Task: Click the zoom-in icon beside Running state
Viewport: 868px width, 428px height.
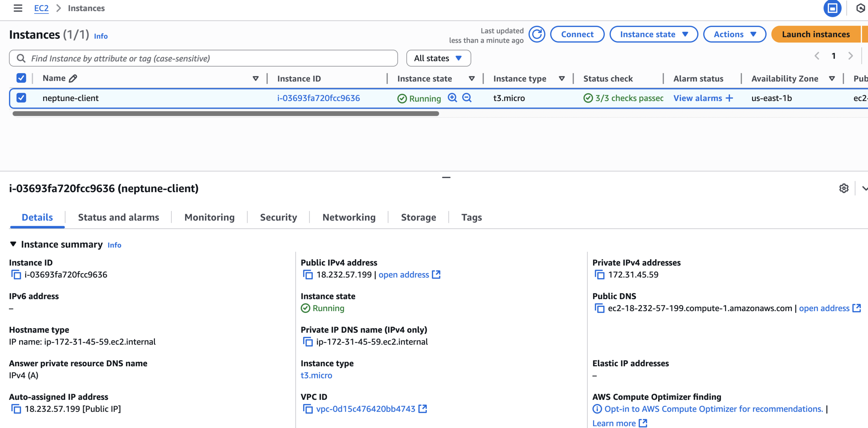Action: pyautogui.click(x=452, y=98)
